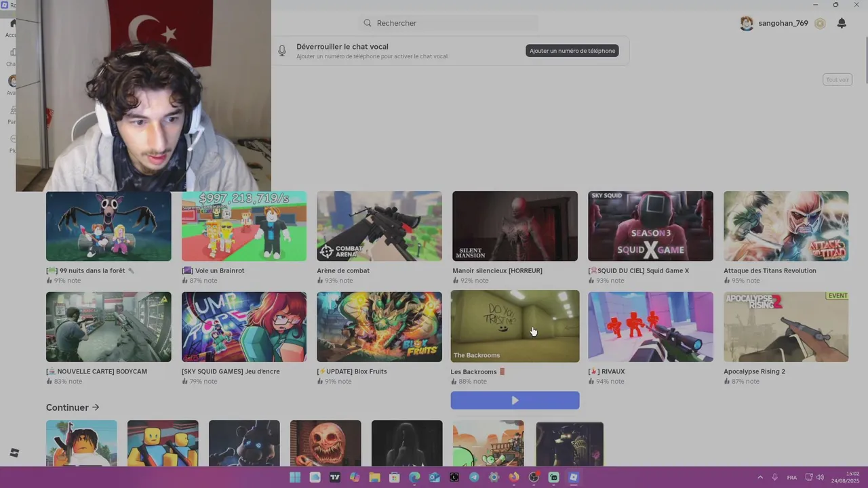This screenshot has width=868, height=488.
Task: Open Telegram from the taskbar
Action: pos(474,477)
